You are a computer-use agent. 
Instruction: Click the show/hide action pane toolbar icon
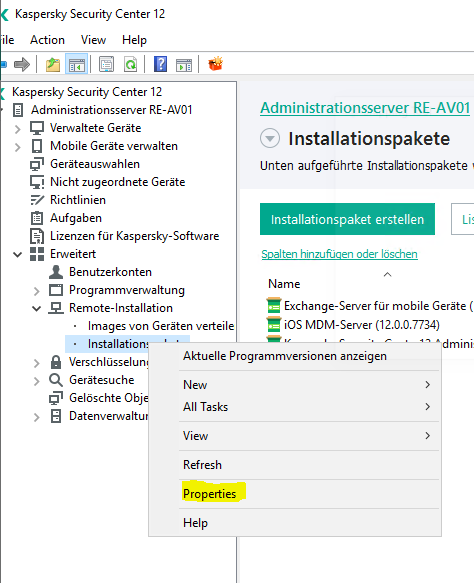pyautogui.click(x=184, y=65)
